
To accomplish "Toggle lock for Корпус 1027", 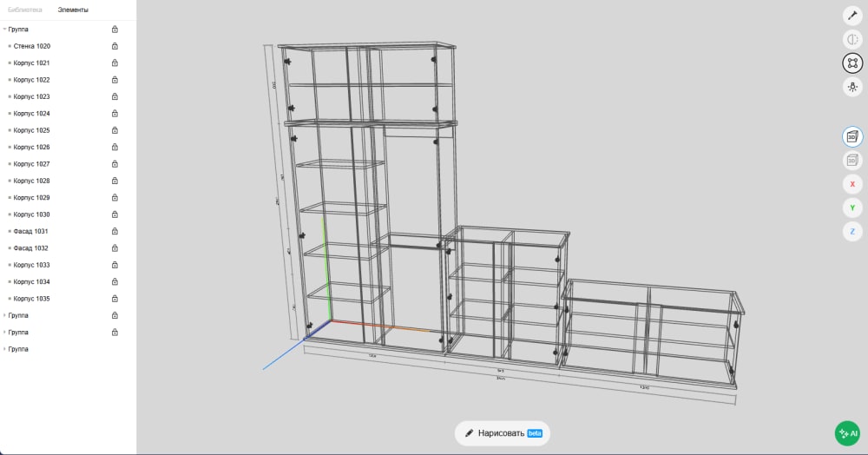I will [x=115, y=164].
